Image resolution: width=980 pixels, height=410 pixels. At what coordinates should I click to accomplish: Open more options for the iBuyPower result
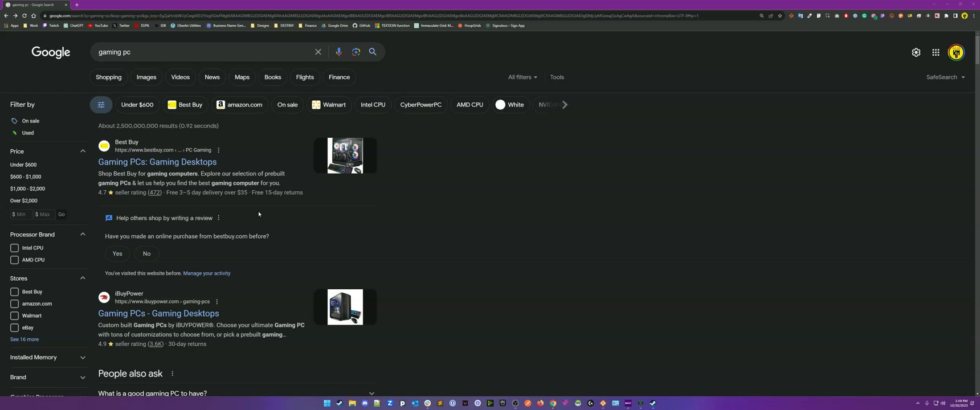(x=217, y=302)
